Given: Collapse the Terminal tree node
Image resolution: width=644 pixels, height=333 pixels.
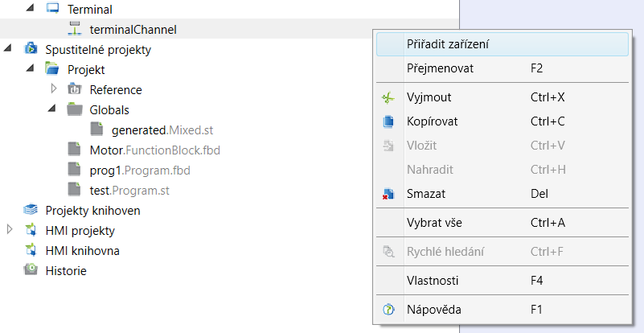Looking at the screenshot, I should [x=30, y=8].
